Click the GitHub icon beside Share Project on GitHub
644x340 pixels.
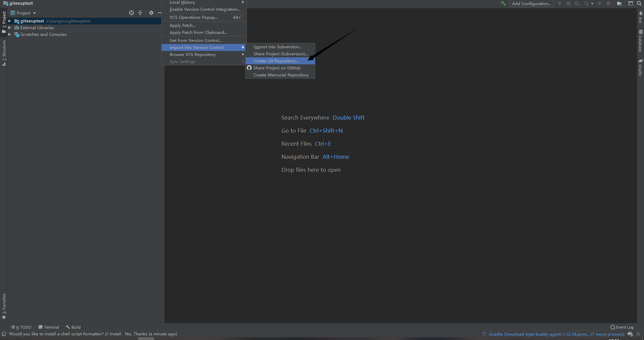tap(249, 68)
